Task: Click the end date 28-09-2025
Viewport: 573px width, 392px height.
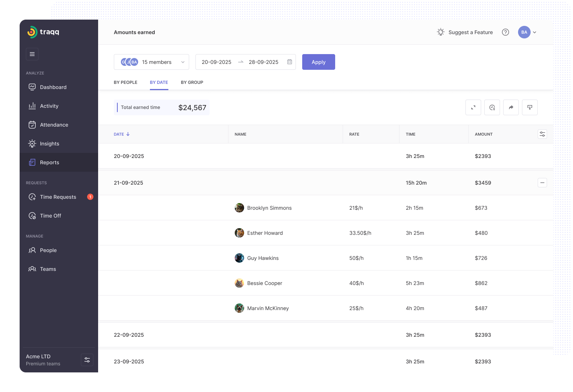Action: [263, 62]
